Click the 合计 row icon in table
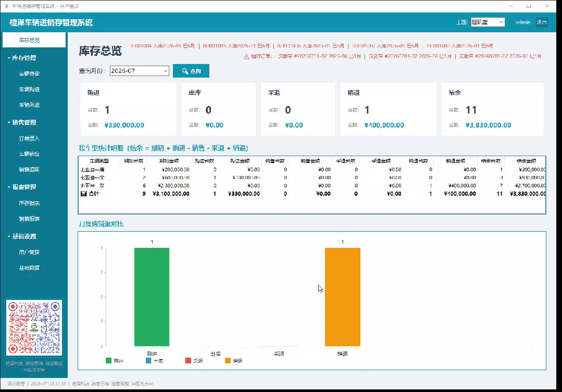562x392 pixels. (83, 194)
